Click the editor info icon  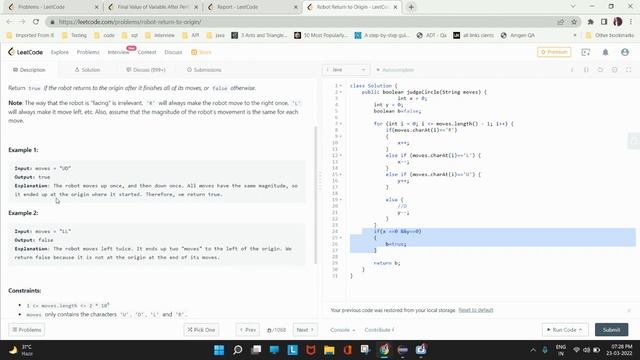pos(572,70)
